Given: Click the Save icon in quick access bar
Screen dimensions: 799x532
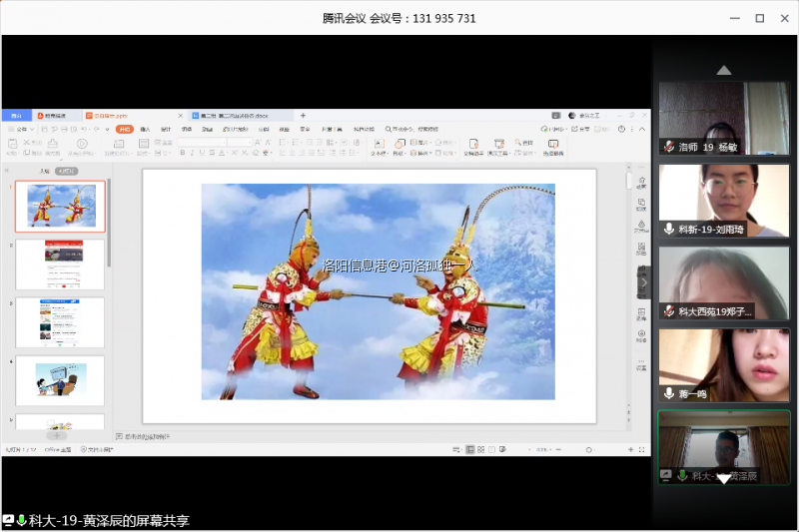Looking at the screenshot, I should 45,130.
